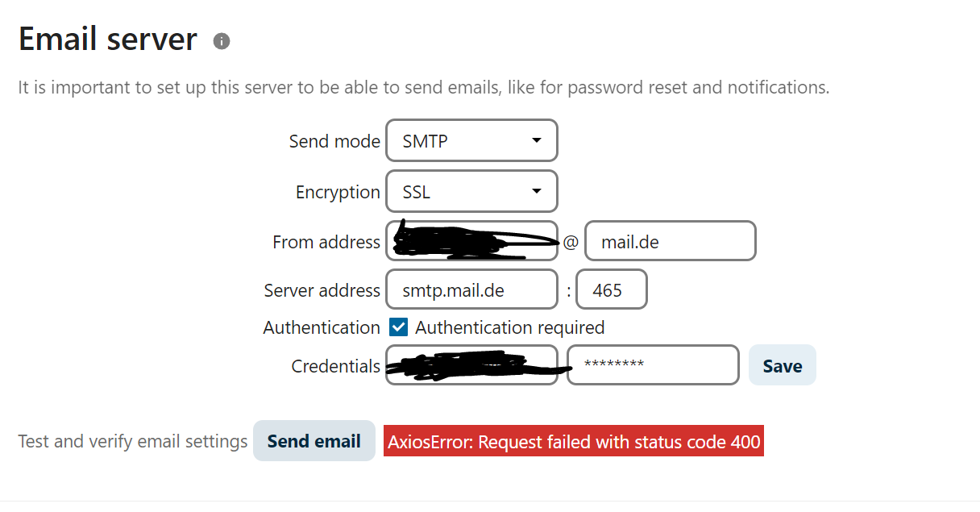
Task: Click the Credentials username field
Action: 471,365
